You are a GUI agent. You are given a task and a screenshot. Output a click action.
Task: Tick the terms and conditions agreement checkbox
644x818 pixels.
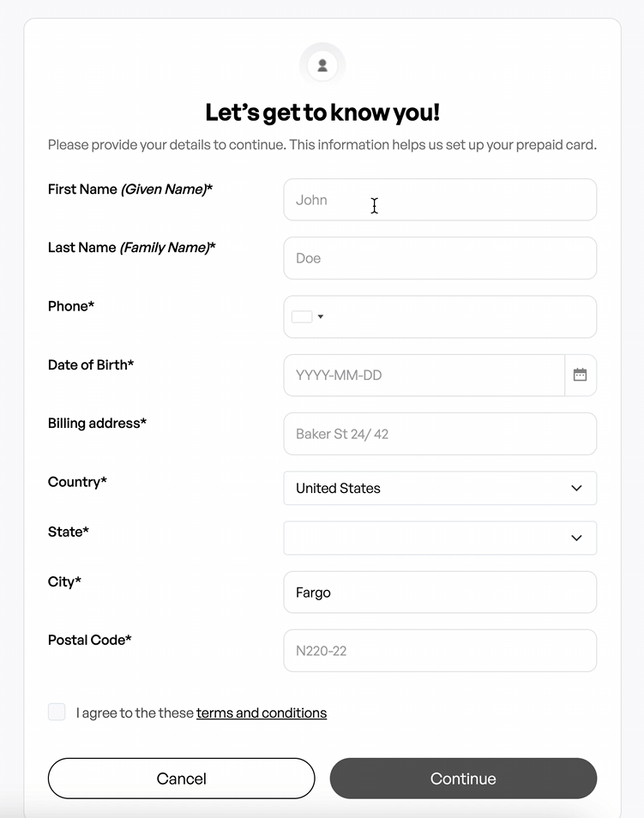pyautogui.click(x=57, y=712)
